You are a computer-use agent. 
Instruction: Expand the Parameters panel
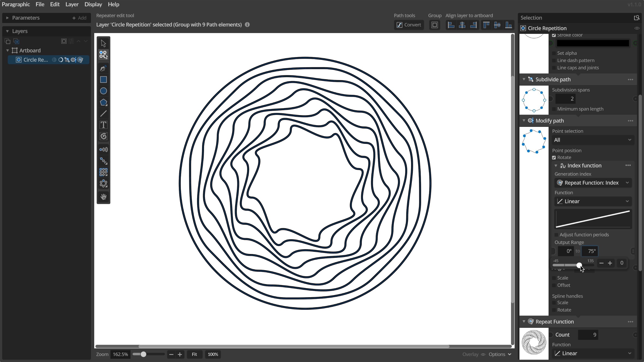point(7,18)
